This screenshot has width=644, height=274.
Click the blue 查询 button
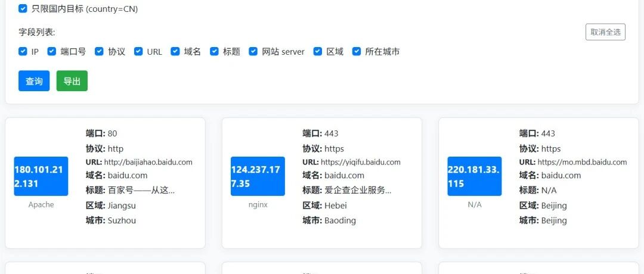click(34, 81)
